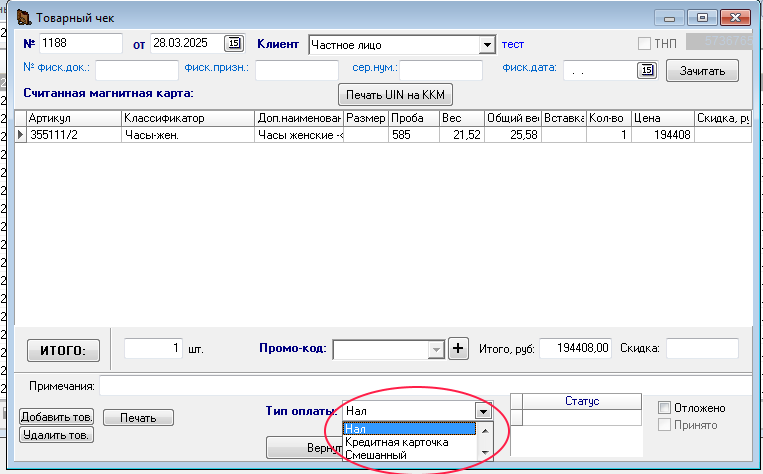The height and width of the screenshot is (474, 763).
Task: Collapse the Тип оплаты dropdown arrow
Action: (482, 410)
